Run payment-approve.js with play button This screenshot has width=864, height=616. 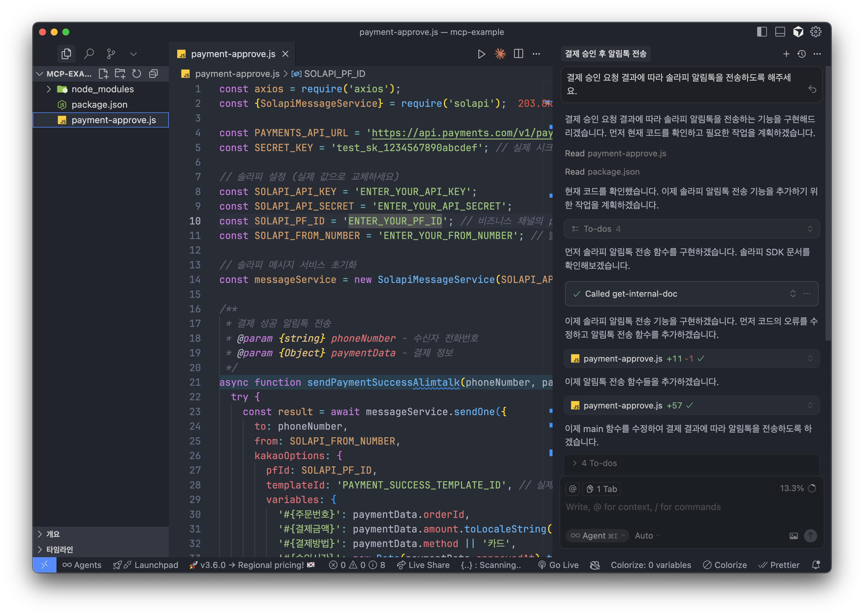click(481, 54)
